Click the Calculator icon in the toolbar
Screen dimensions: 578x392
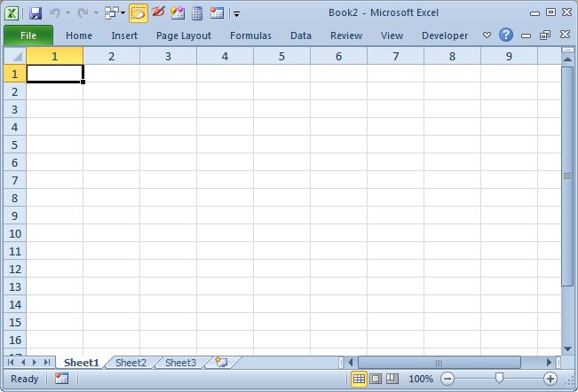197,13
